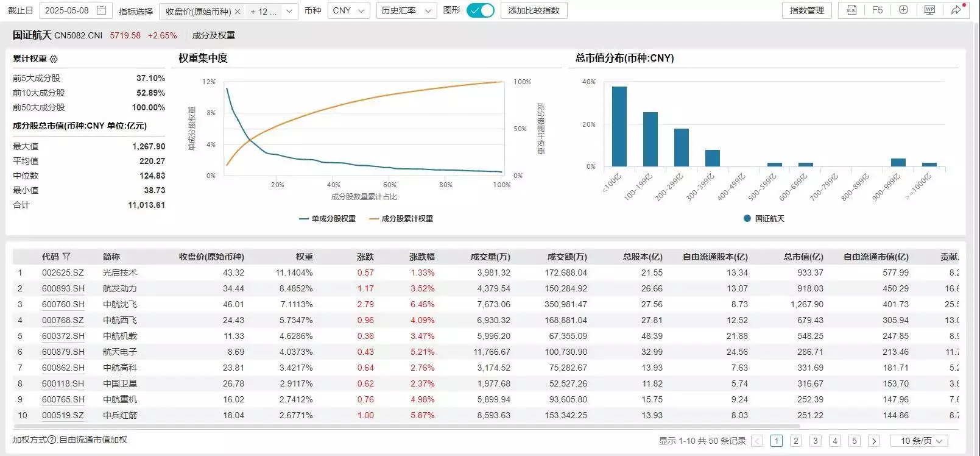Screen dimensions: 980x456
Task: Click the circled plus add icon
Action: (x=903, y=10)
